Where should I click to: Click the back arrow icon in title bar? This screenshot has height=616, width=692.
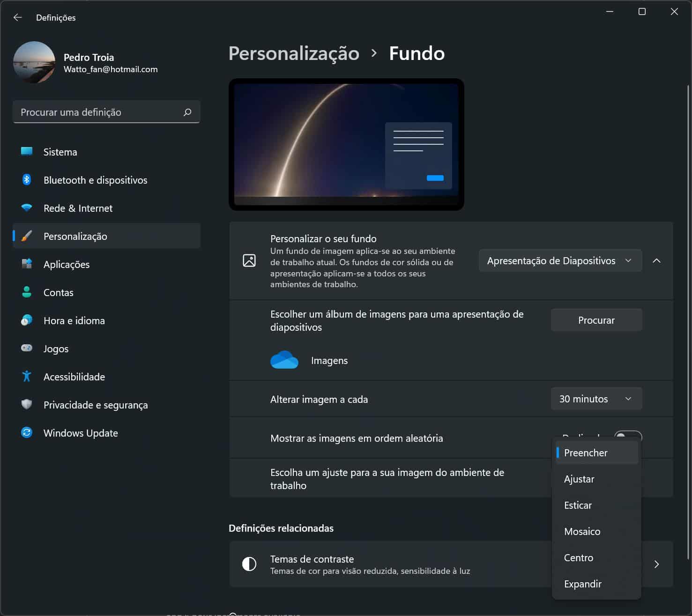18,17
